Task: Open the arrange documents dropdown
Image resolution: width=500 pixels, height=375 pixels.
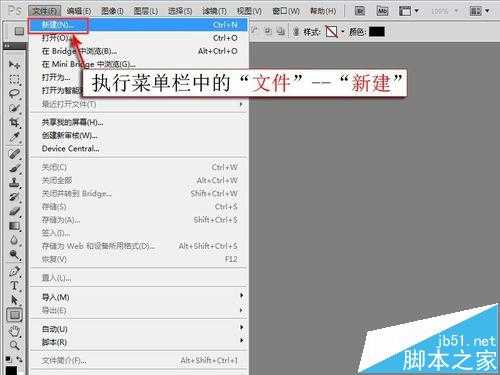Action: (x=479, y=11)
